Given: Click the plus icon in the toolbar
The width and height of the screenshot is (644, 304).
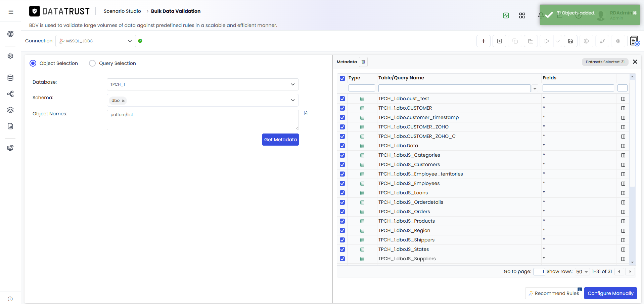Looking at the screenshot, I should 484,41.
